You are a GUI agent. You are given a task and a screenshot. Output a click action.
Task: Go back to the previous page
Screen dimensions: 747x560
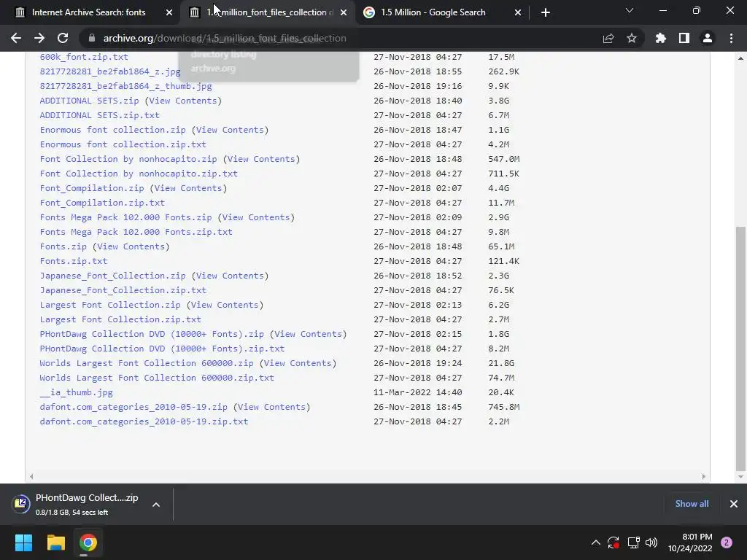16,38
